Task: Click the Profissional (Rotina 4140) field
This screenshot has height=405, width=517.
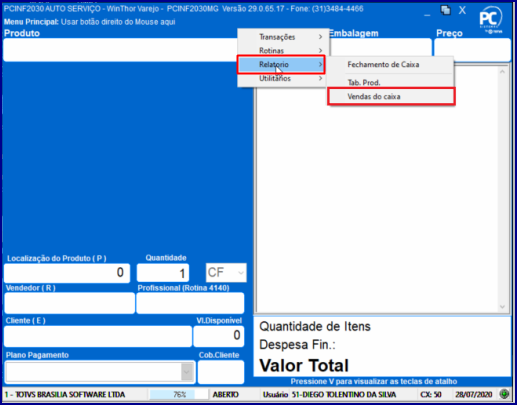Action: pyautogui.click(x=190, y=303)
